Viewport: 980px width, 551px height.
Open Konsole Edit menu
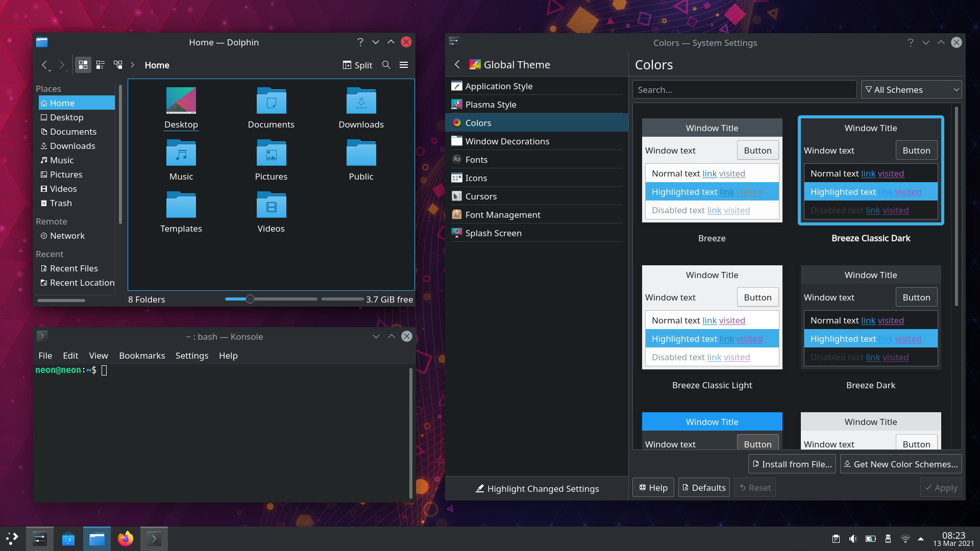70,356
